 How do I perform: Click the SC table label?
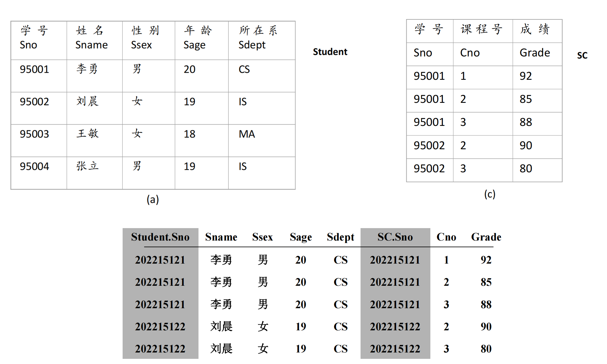(582, 55)
